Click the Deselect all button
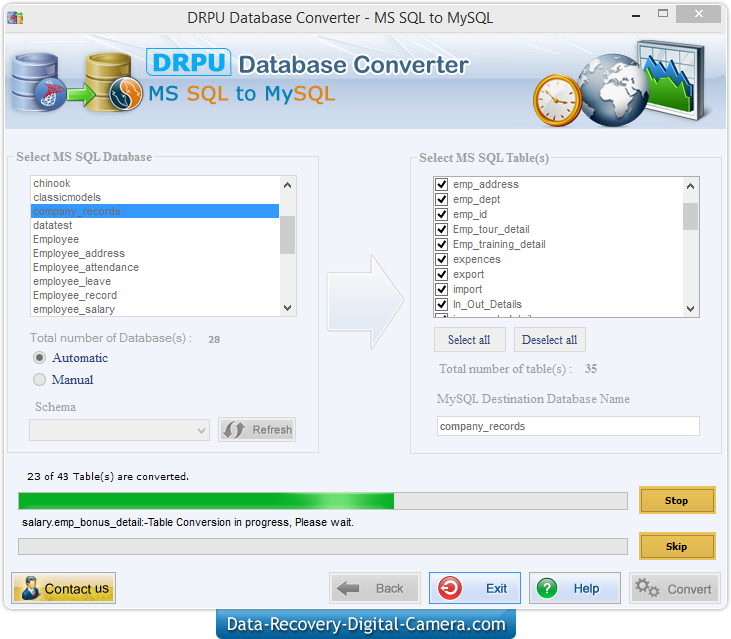The height and width of the screenshot is (639, 731). click(x=550, y=340)
